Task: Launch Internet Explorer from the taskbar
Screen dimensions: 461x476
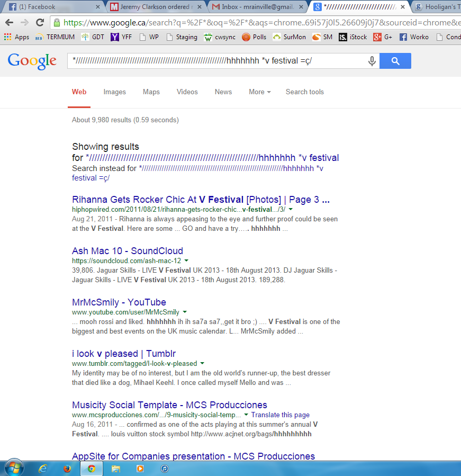Action: click(43, 469)
